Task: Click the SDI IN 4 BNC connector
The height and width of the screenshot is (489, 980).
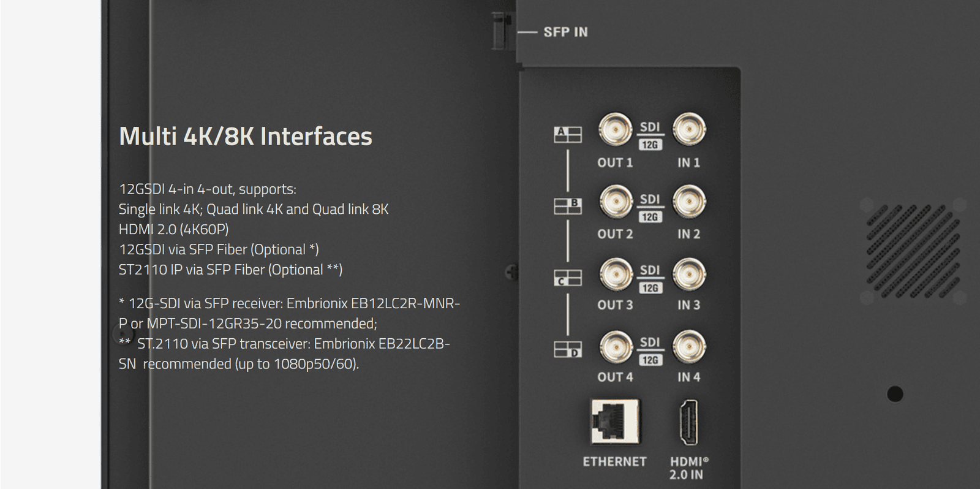Action: (689, 347)
